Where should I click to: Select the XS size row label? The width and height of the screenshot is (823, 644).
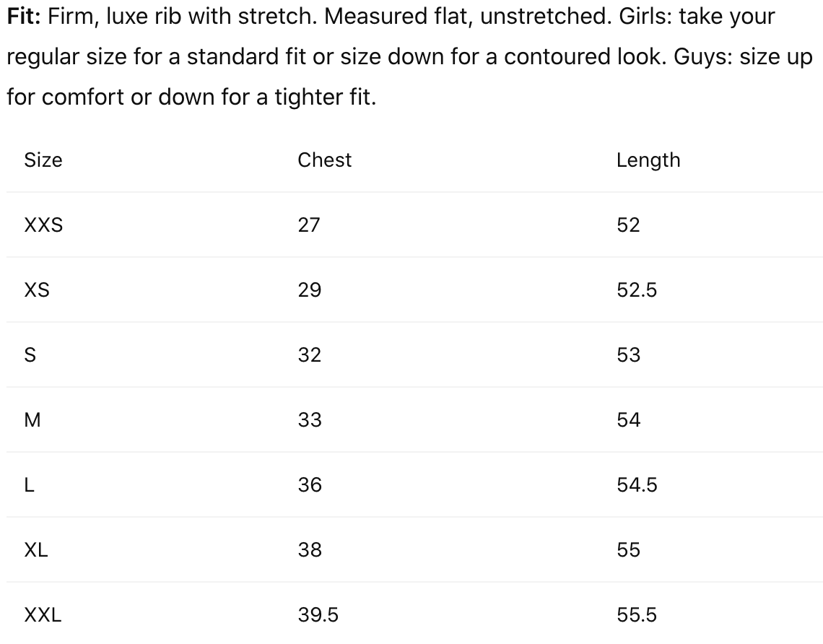click(x=37, y=290)
